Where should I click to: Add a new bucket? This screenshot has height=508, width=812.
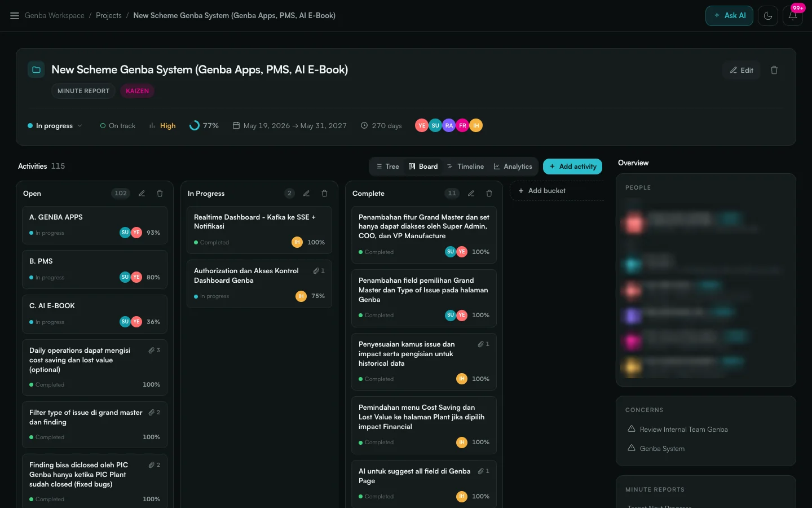557,191
